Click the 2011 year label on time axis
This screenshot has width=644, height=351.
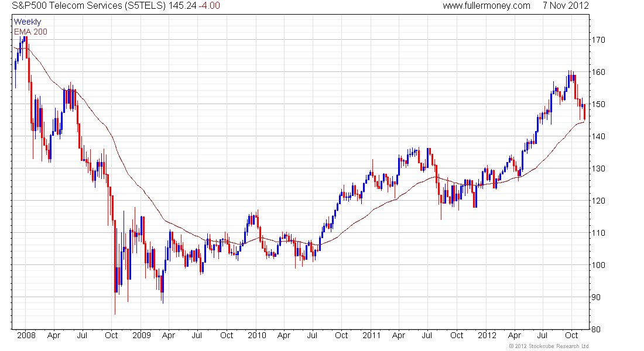pos(371,335)
